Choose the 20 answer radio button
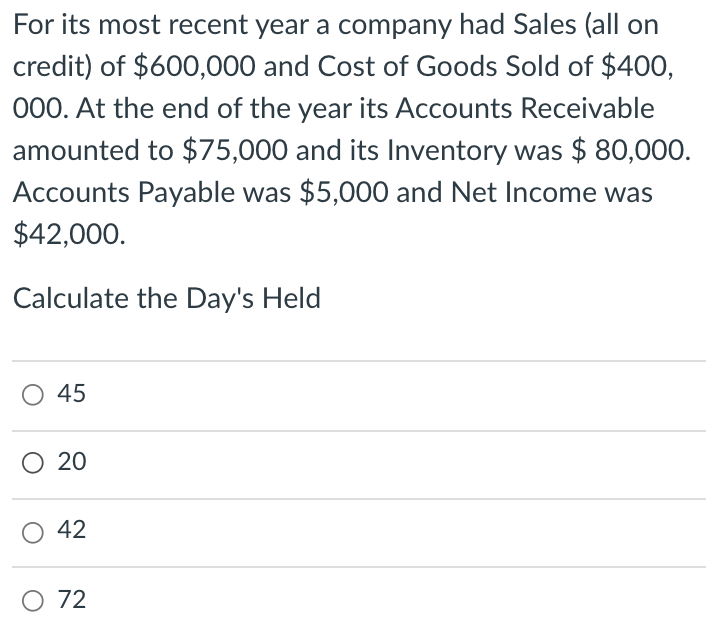706x636 pixels. coord(33,463)
